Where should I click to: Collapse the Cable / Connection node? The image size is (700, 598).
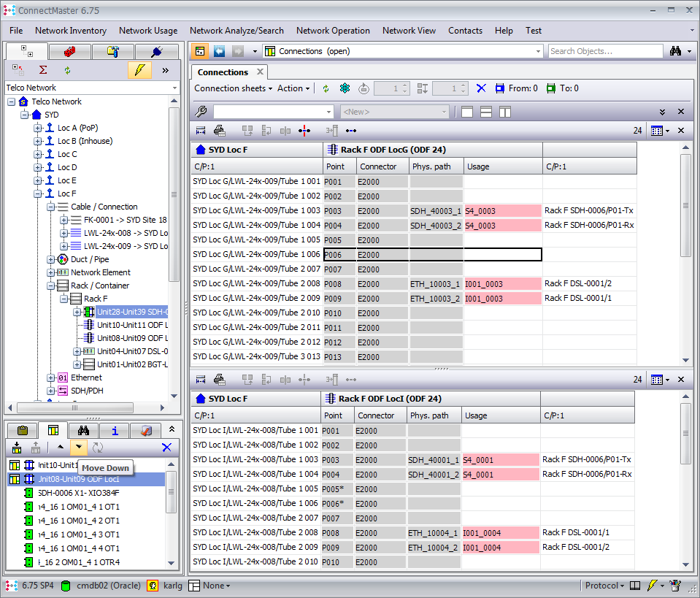coord(51,207)
